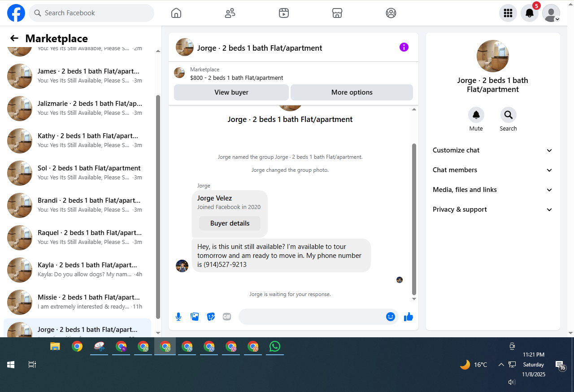The width and height of the screenshot is (574, 392).
Task: Open Windows Start menu
Action: tap(11, 365)
